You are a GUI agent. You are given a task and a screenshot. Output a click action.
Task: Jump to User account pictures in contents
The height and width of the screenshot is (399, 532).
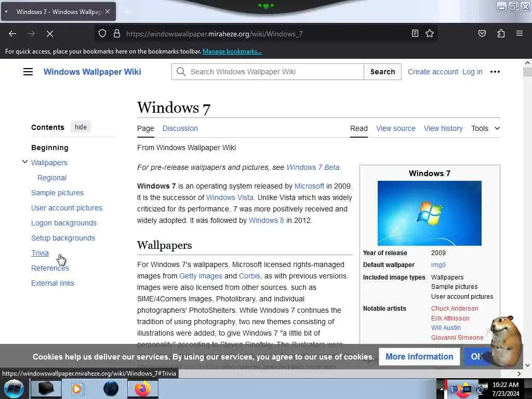coord(66,208)
